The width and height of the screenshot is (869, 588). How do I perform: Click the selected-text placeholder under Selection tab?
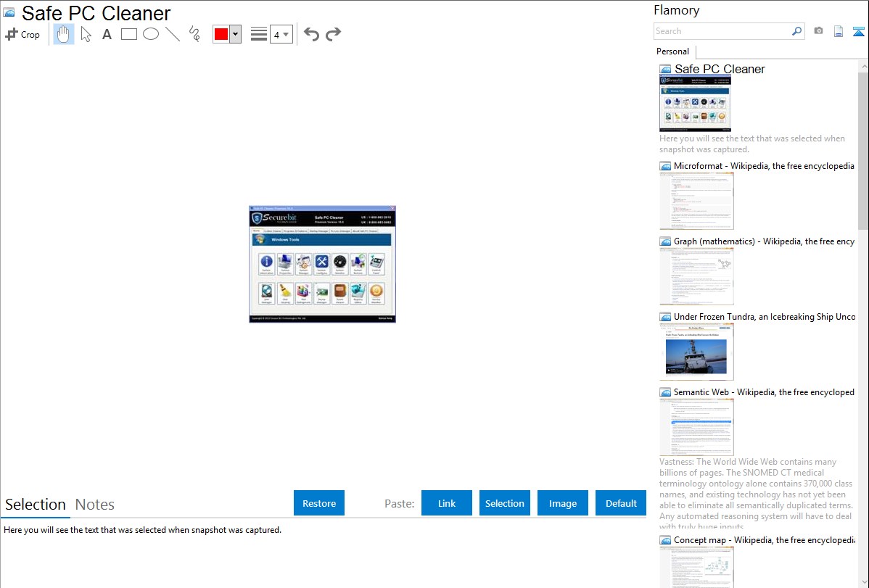[x=142, y=531]
